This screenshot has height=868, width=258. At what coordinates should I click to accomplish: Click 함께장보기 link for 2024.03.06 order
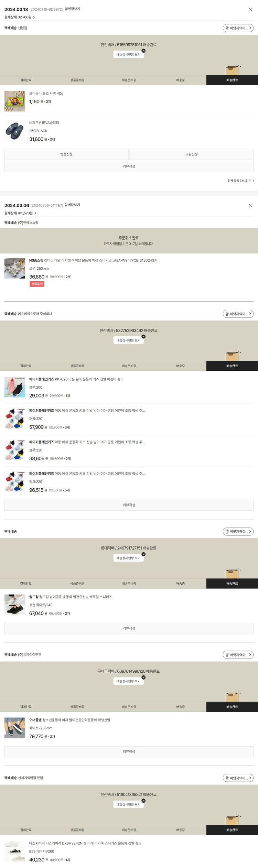tap(72, 205)
